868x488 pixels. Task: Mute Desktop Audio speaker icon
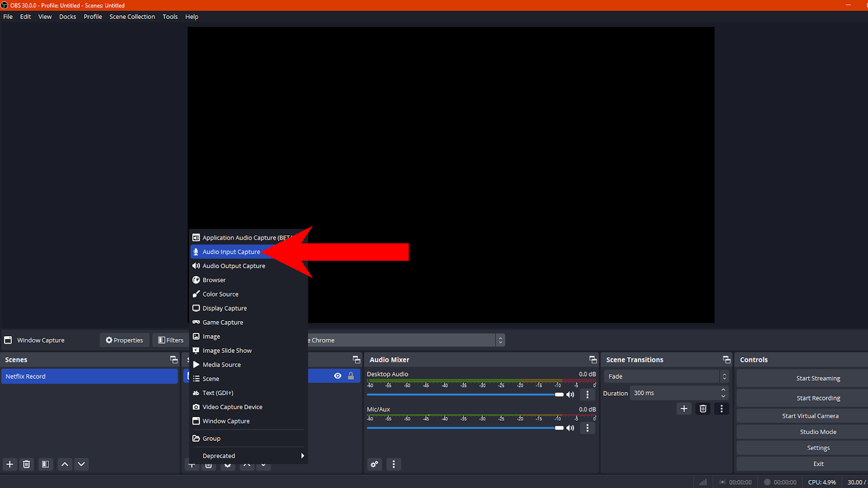tap(570, 394)
